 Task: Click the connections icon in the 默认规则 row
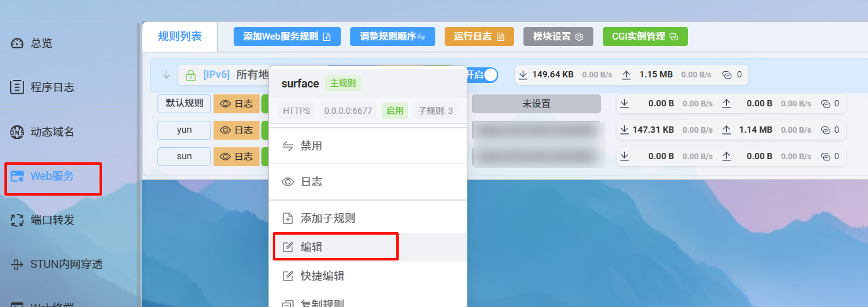826,104
